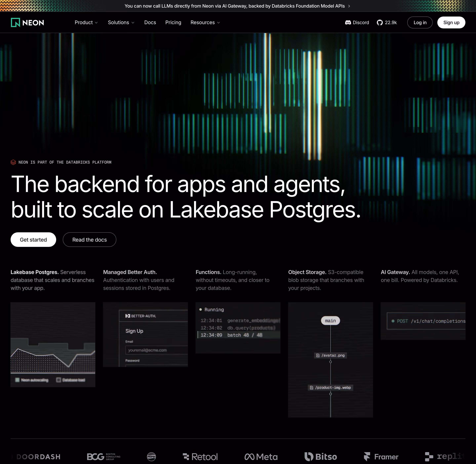This screenshot has height=464, width=476.
Task: Click the Sign up button
Action: 451,22
